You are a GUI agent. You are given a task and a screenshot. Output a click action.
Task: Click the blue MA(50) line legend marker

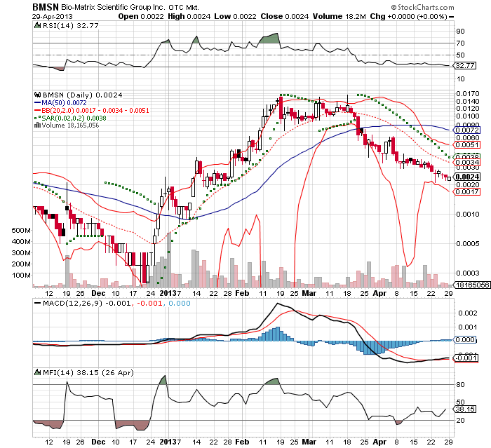click(x=37, y=102)
